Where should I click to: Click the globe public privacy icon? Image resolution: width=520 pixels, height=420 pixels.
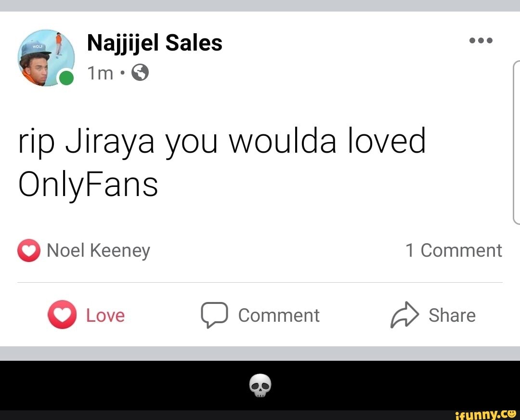tap(140, 73)
